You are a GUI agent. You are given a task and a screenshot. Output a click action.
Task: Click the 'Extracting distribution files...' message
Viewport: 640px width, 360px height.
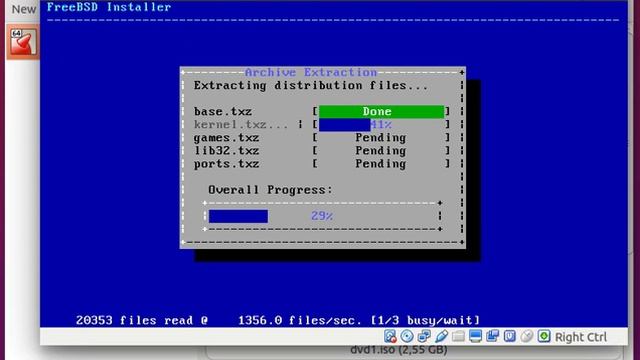[311, 86]
